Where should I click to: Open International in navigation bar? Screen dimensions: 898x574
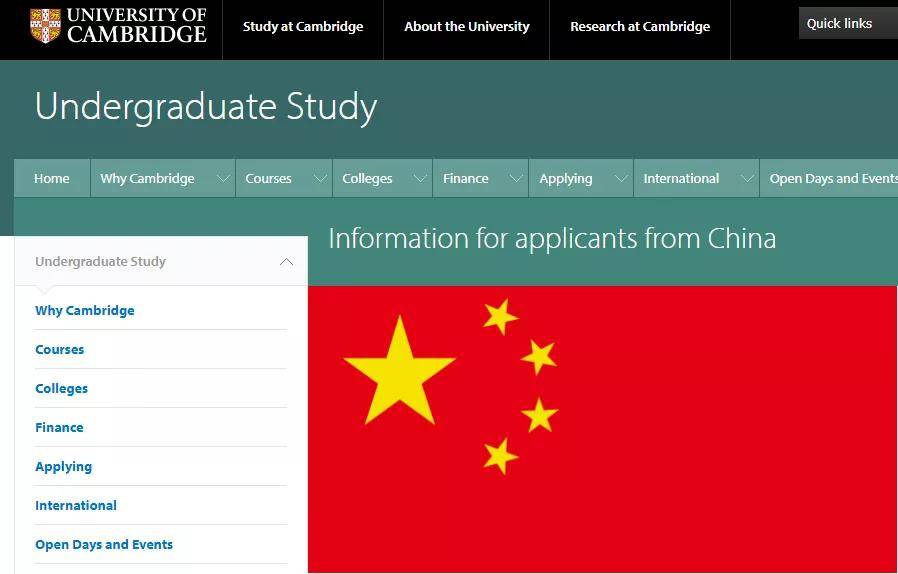pyautogui.click(x=681, y=178)
